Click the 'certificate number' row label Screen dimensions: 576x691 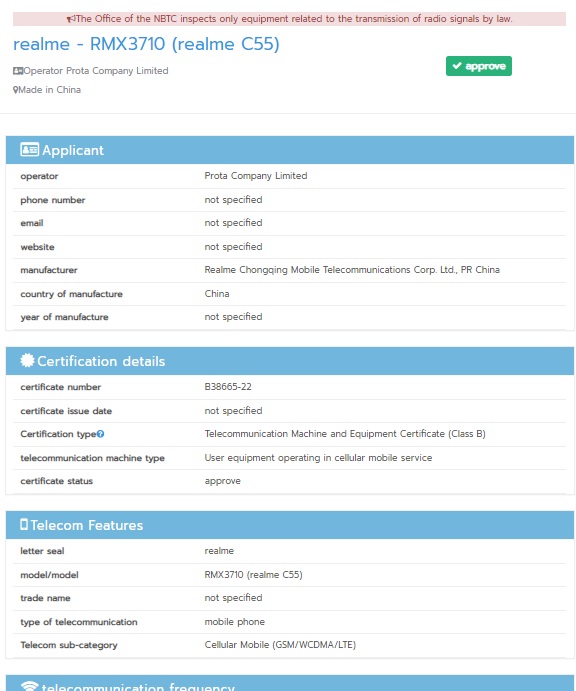click(x=60, y=387)
